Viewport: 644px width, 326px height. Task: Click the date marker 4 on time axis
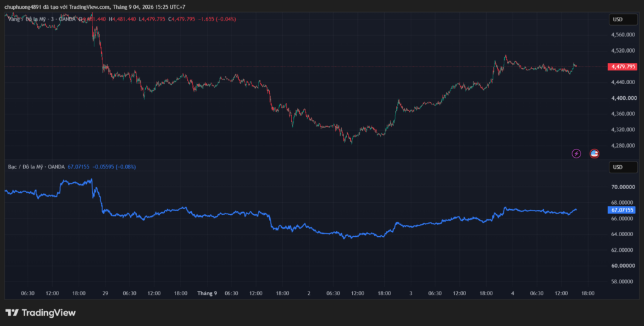[513, 293]
